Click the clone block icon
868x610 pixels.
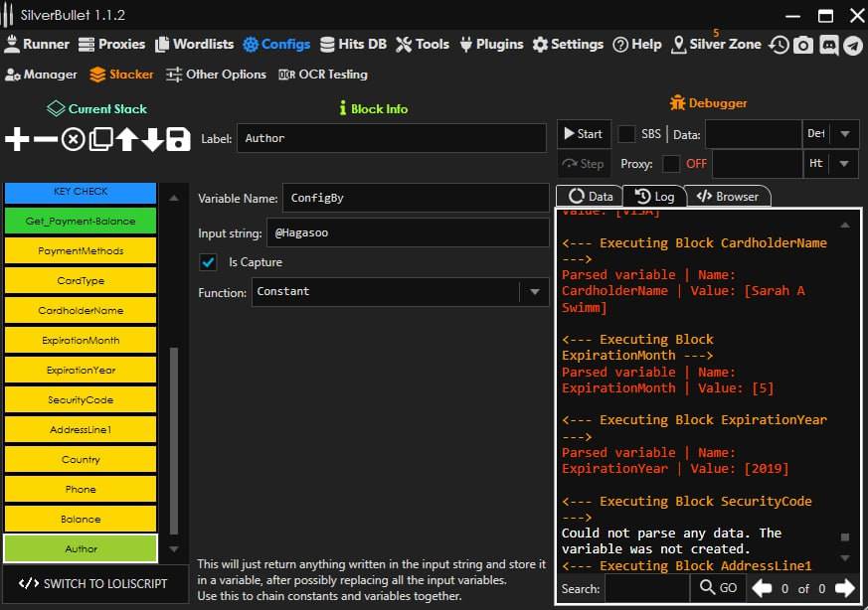tap(100, 139)
